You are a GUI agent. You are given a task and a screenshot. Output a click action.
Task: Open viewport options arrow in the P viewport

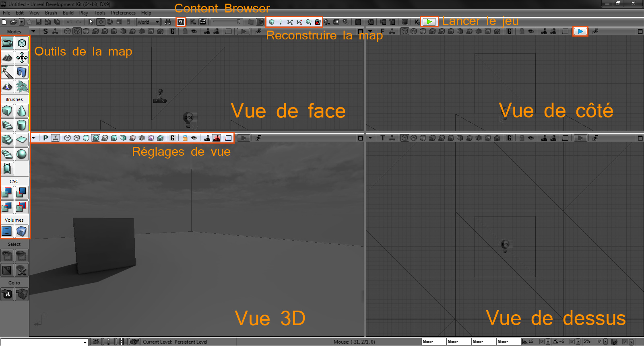pos(33,138)
